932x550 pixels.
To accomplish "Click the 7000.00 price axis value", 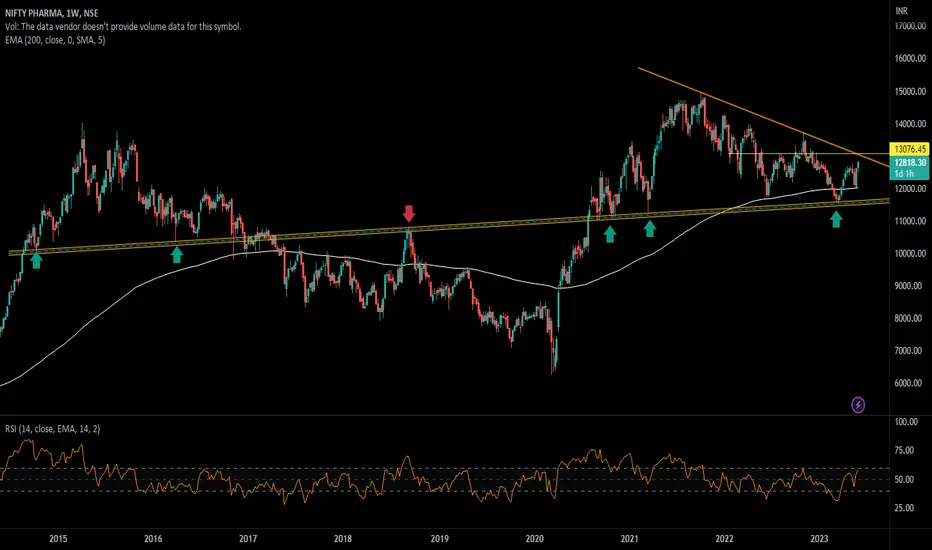I will pyautogui.click(x=910, y=351).
